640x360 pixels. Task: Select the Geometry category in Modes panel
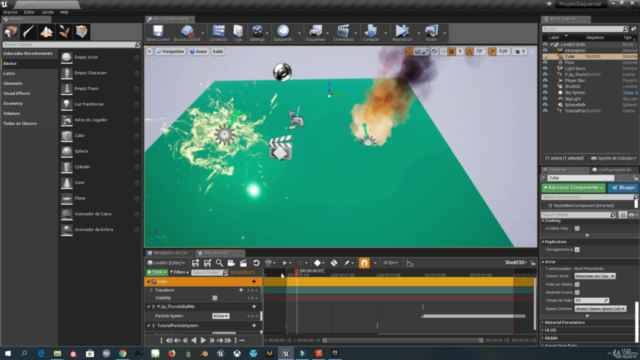click(13, 104)
